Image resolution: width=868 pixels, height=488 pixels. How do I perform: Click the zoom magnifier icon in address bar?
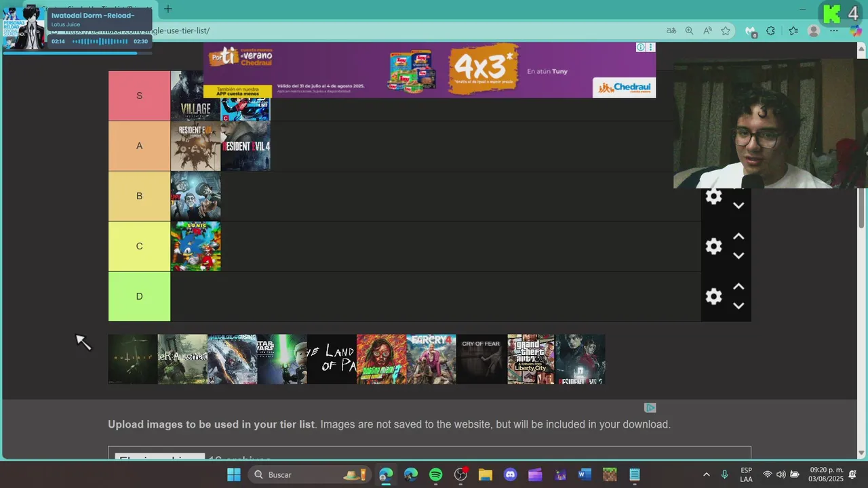tap(689, 30)
